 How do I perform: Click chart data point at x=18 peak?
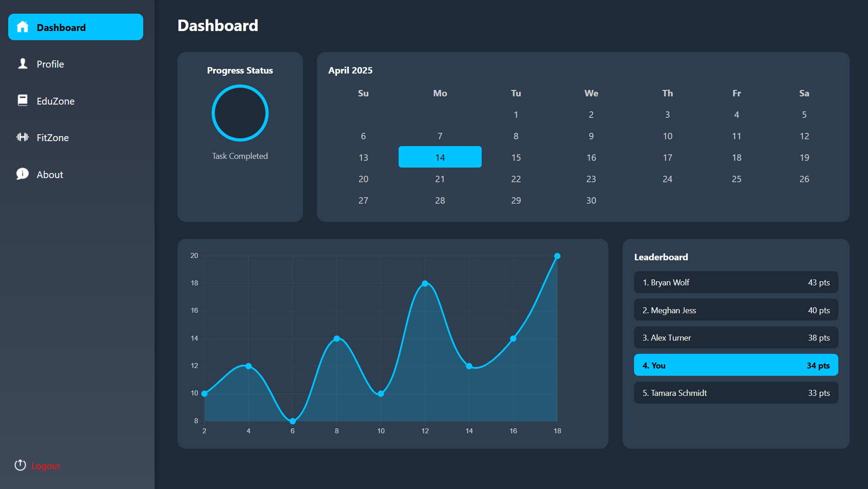point(557,256)
